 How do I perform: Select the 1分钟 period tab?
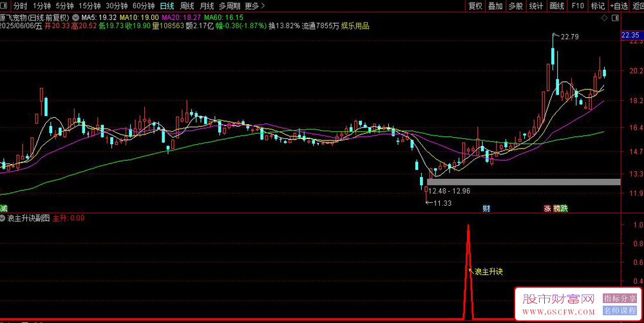pyautogui.click(x=41, y=6)
